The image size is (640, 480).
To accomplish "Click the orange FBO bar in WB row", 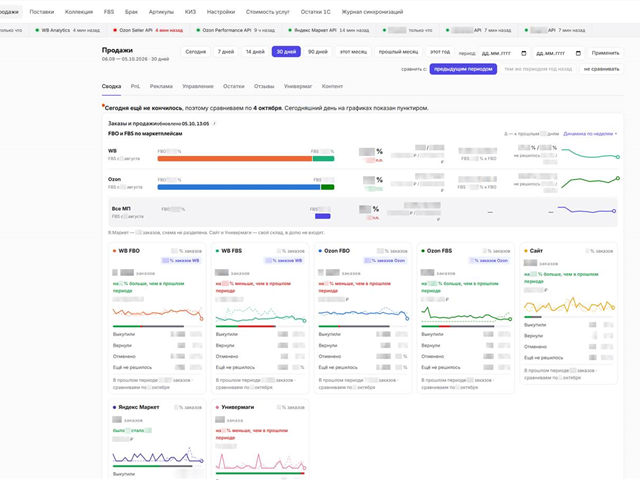I will point(235,159).
